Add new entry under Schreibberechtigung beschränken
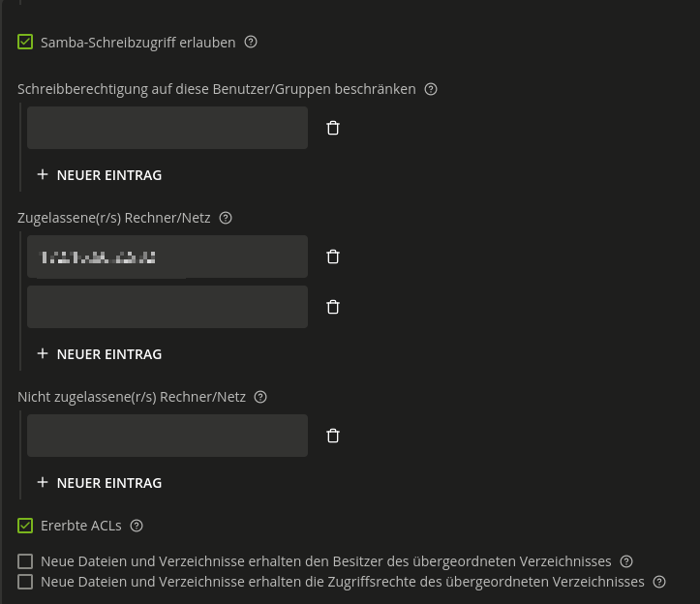 99,175
